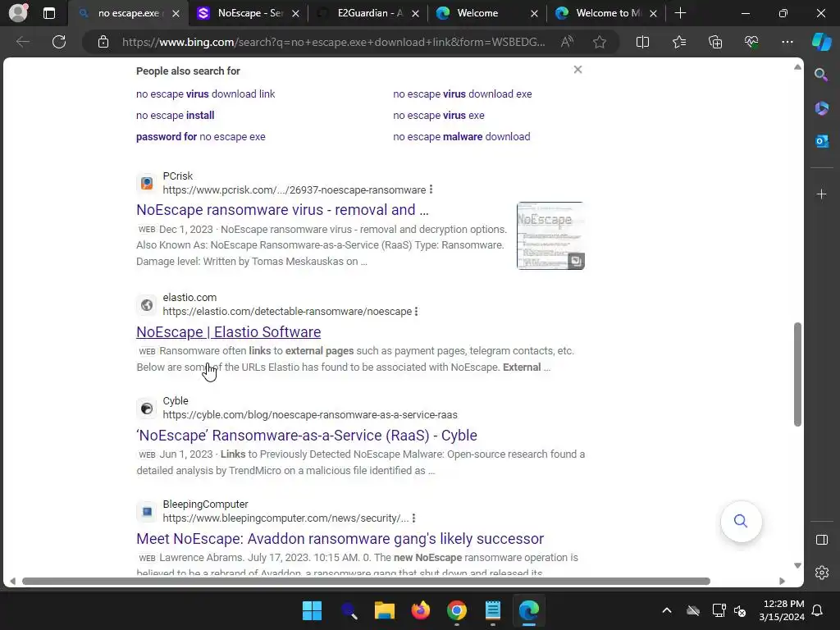The height and width of the screenshot is (630, 840).
Task: Open the Favorites list icon
Action: pos(678,42)
